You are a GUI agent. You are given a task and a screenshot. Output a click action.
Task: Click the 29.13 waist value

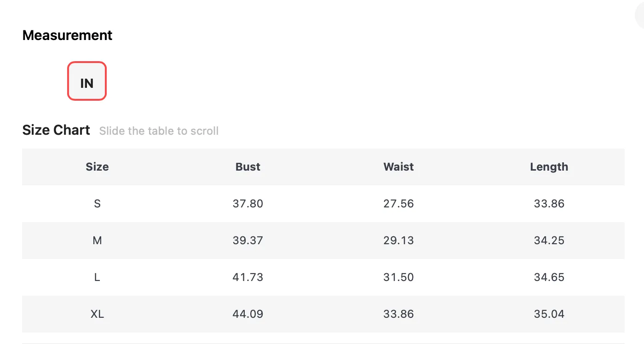pos(399,240)
